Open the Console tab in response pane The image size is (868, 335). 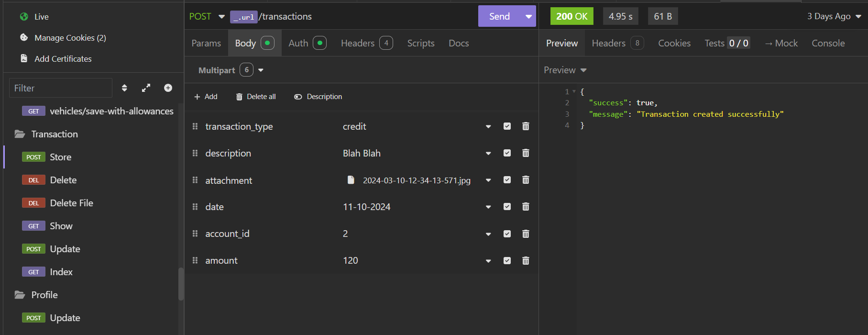[828, 43]
